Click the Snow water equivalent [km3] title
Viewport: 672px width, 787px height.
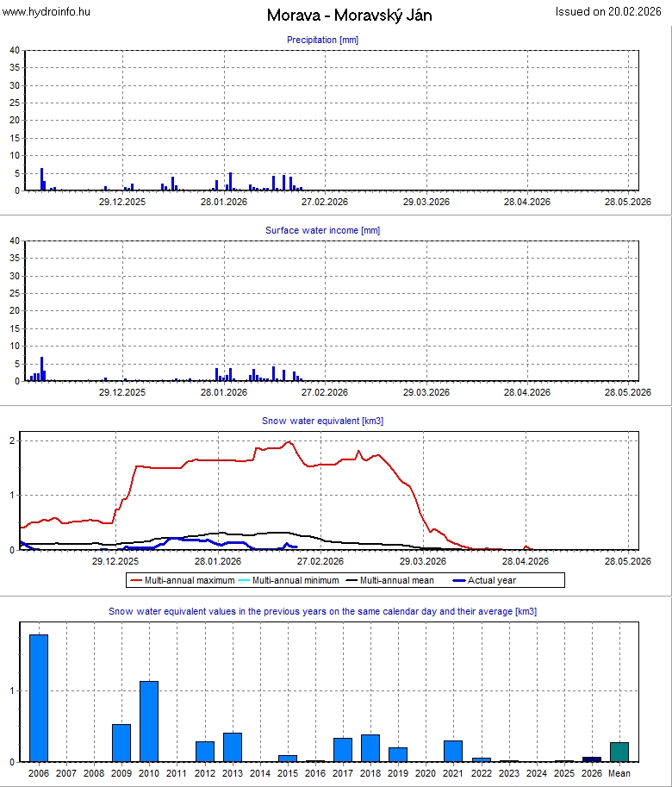322,421
